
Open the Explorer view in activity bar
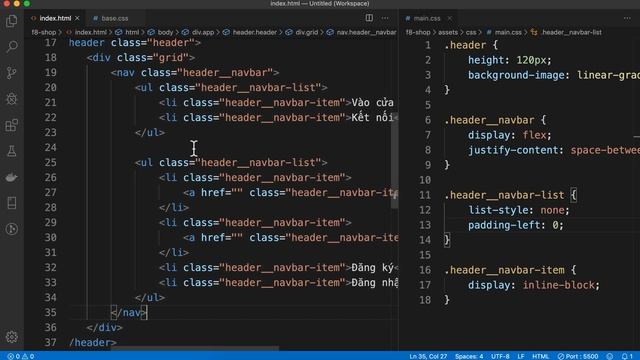coord(12,21)
